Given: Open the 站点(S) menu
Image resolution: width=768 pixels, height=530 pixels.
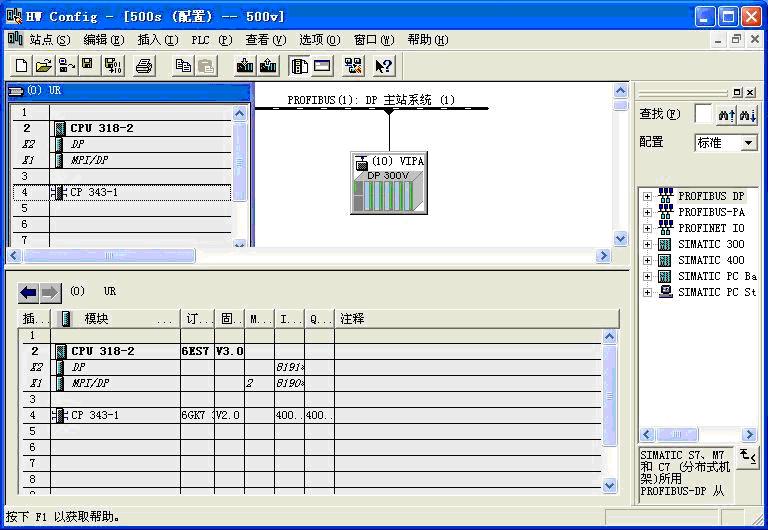Looking at the screenshot, I should (49, 40).
